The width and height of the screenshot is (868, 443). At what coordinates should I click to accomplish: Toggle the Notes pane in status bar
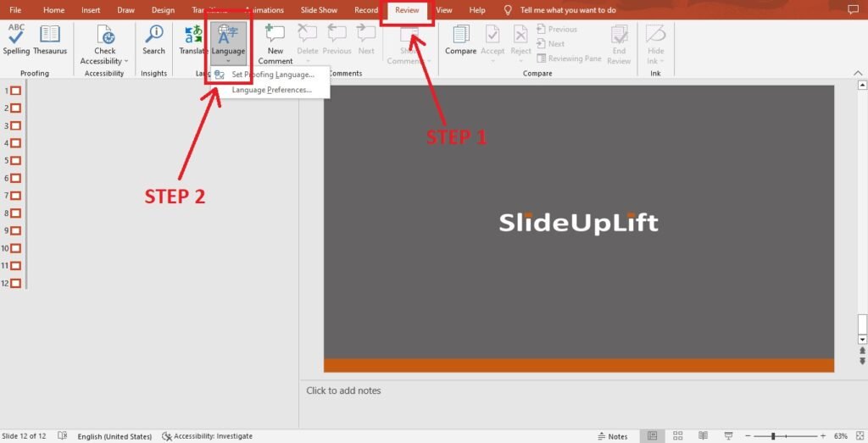click(x=613, y=436)
